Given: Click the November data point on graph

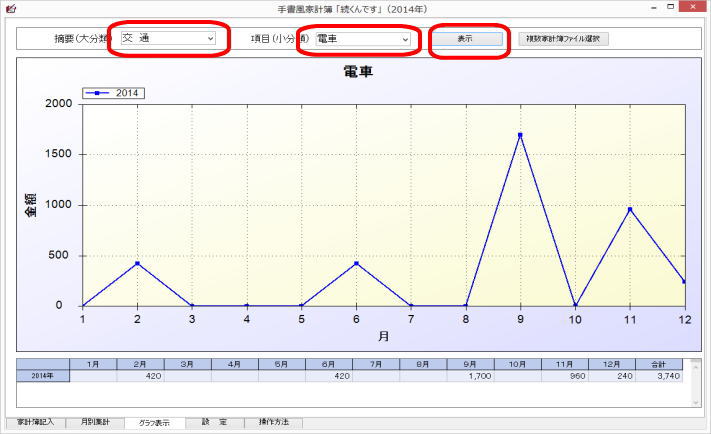Looking at the screenshot, I should 630,209.
